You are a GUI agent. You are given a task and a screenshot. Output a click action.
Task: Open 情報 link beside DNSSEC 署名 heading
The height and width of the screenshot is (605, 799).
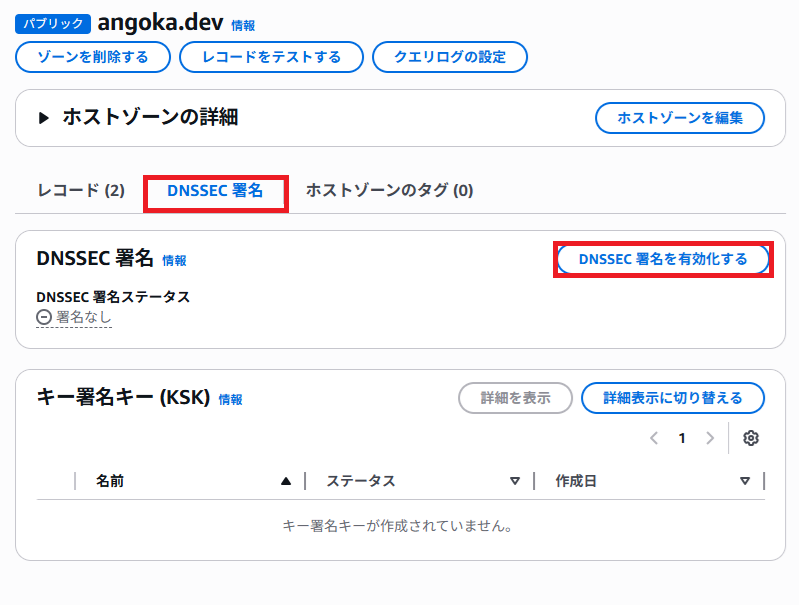(x=174, y=261)
